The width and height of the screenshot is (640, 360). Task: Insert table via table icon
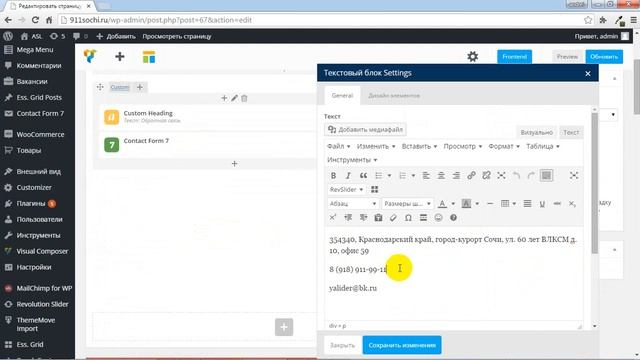(505, 203)
